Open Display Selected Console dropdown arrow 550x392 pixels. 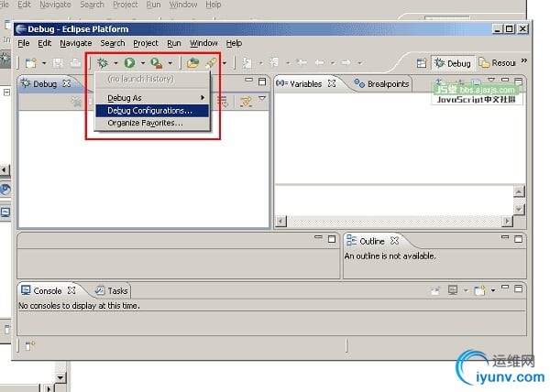466,290
